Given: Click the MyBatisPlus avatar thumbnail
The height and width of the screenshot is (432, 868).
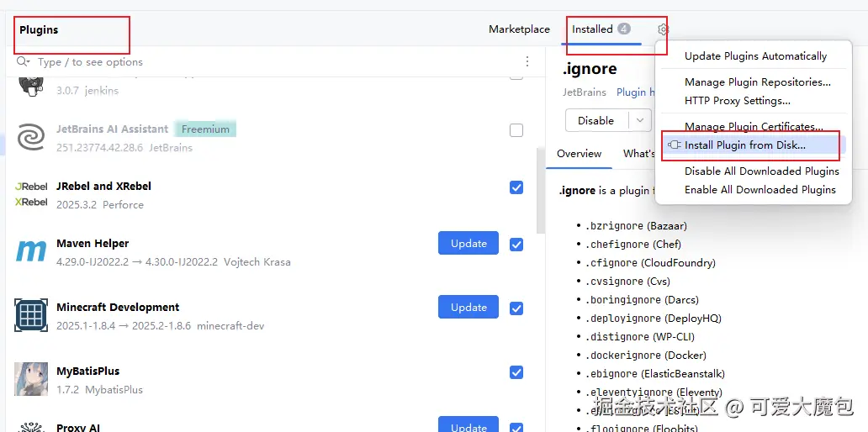Looking at the screenshot, I should (x=31, y=379).
